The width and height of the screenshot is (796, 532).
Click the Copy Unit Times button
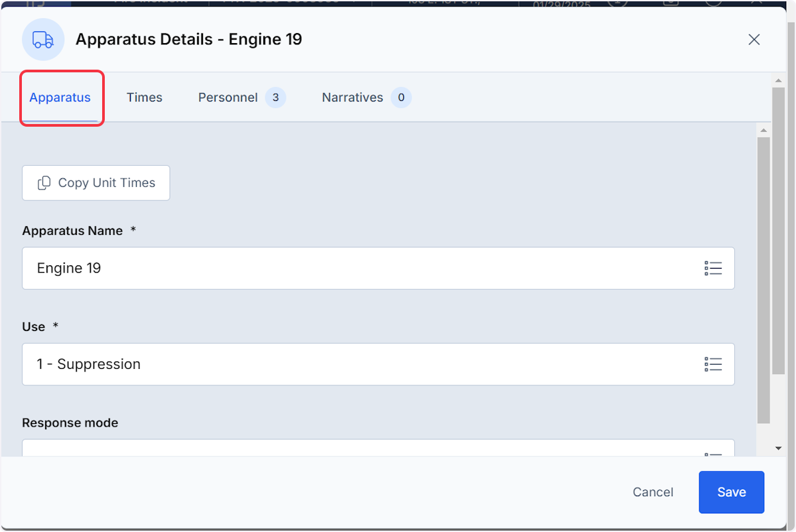click(96, 183)
